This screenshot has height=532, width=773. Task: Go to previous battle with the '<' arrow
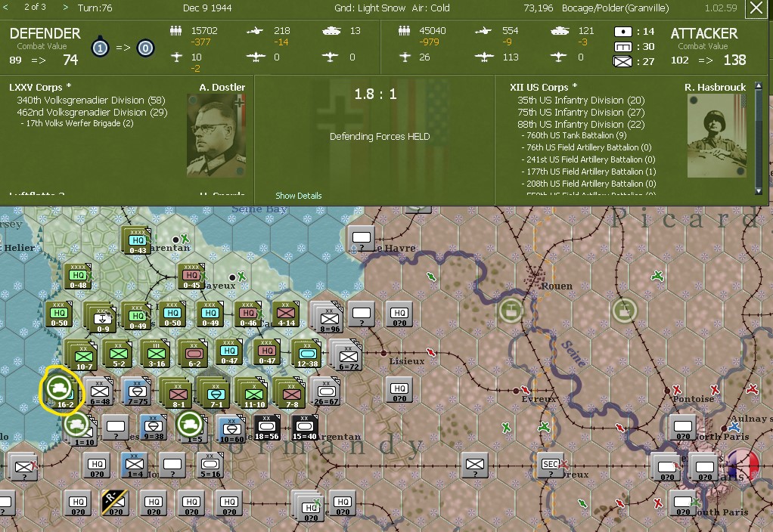point(5,5)
